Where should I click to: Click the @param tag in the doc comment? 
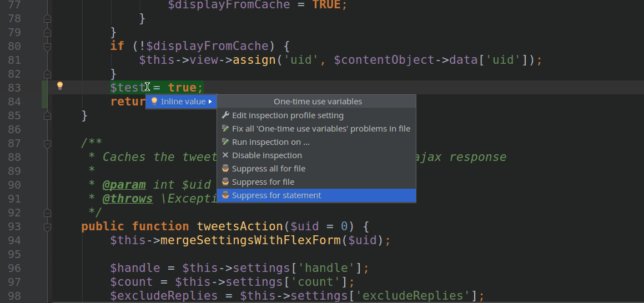click(x=124, y=185)
